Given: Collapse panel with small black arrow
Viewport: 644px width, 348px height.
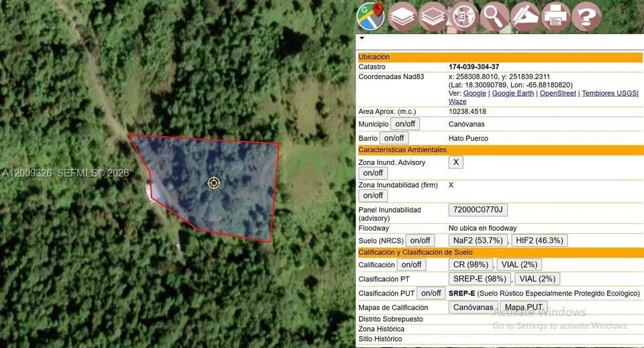Looking at the screenshot, I should 362,38.
